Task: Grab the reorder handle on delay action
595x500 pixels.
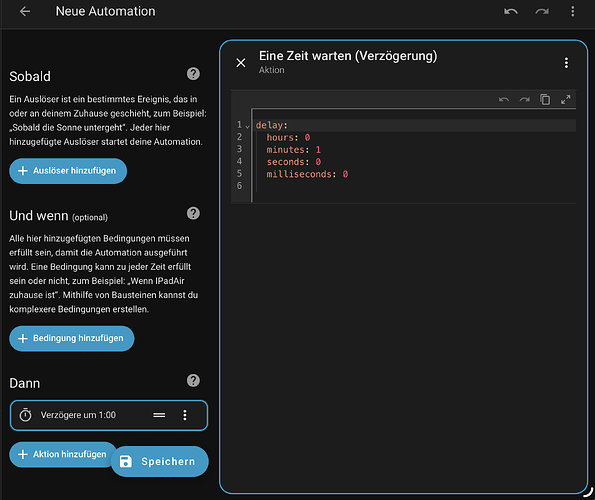Action: pos(159,415)
